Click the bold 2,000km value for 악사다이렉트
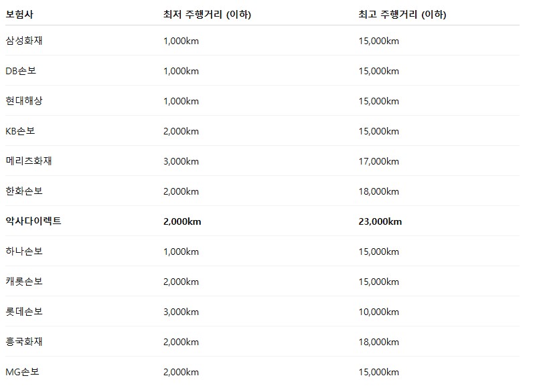Screen dimensions: 535x392 coord(182,221)
